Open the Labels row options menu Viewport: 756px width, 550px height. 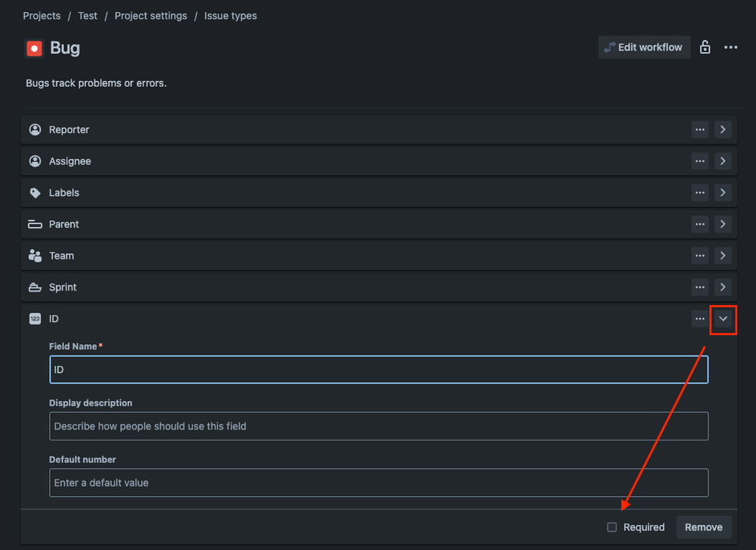(699, 192)
